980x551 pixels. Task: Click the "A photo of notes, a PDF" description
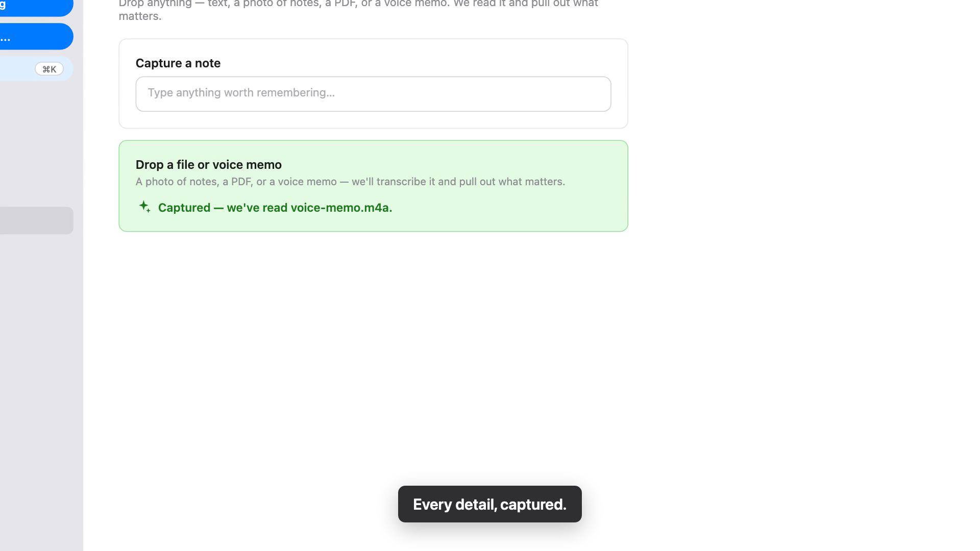coord(350,182)
